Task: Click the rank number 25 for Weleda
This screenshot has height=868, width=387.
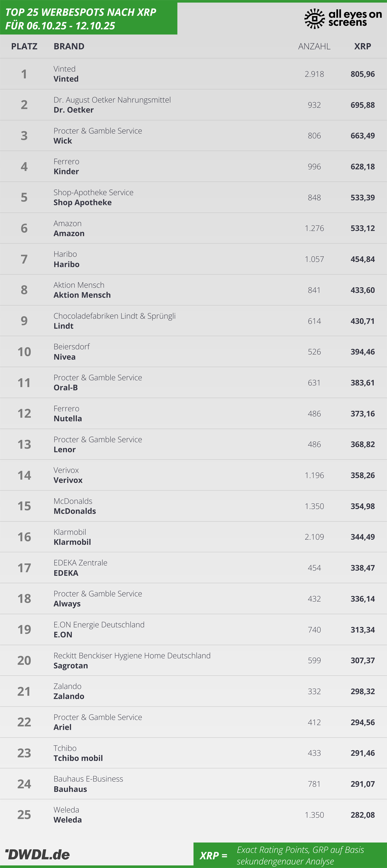Action: (24, 815)
